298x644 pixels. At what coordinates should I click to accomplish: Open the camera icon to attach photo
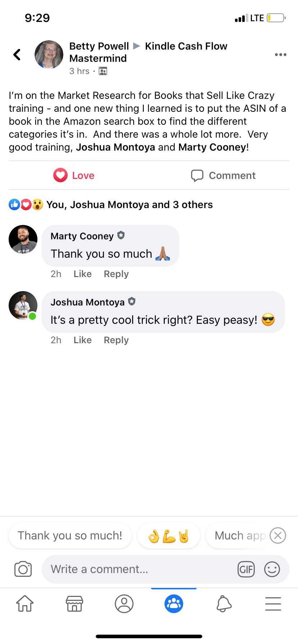(x=23, y=569)
